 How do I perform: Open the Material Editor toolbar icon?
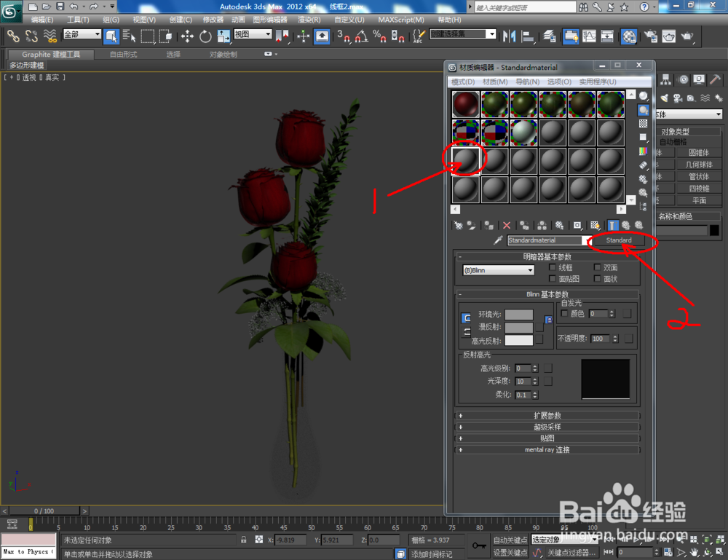click(x=629, y=36)
